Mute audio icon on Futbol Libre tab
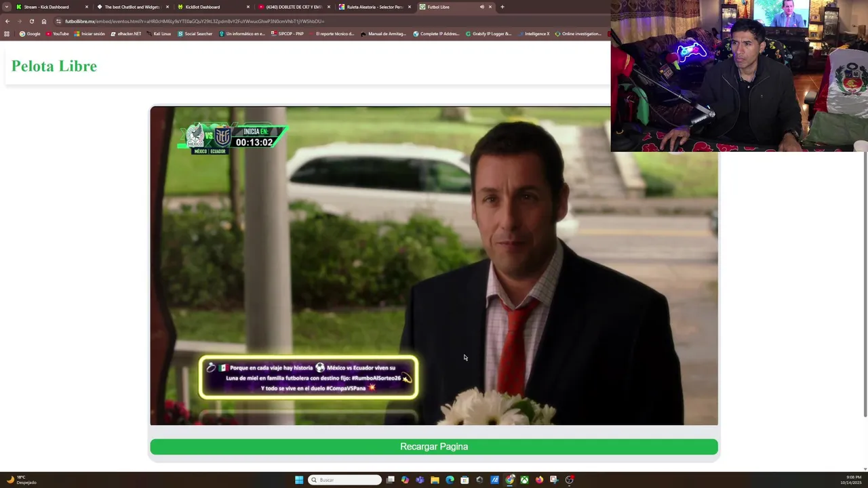868x488 pixels. [x=482, y=7]
